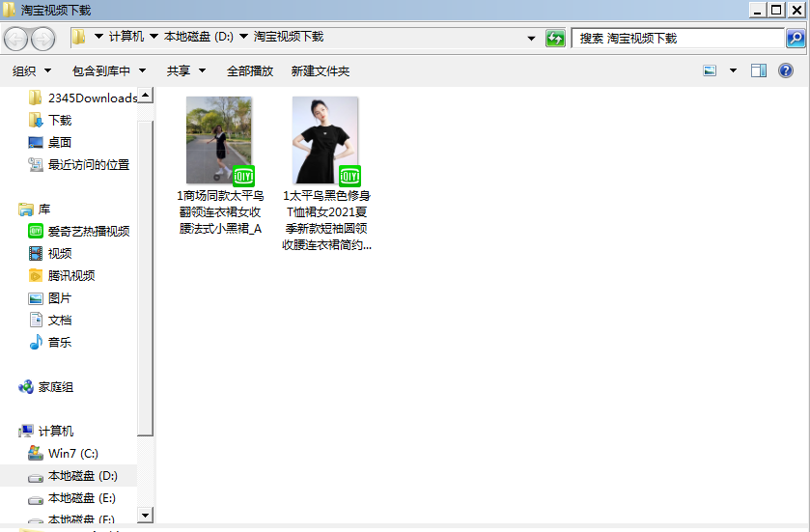
Task: Click the 新建文件夹 button
Action: click(321, 70)
